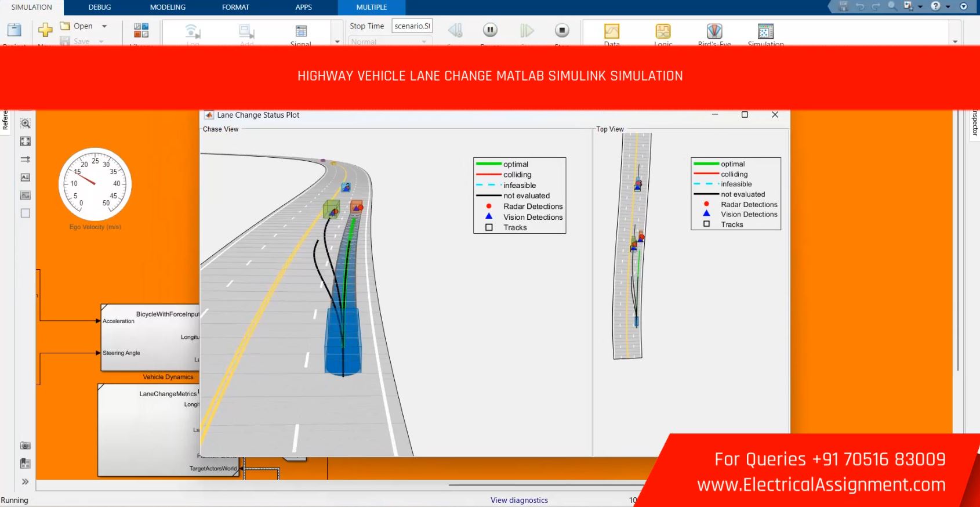This screenshot has width=980, height=507.
Task: Click the model browser palette icon
Action: [26, 463]
